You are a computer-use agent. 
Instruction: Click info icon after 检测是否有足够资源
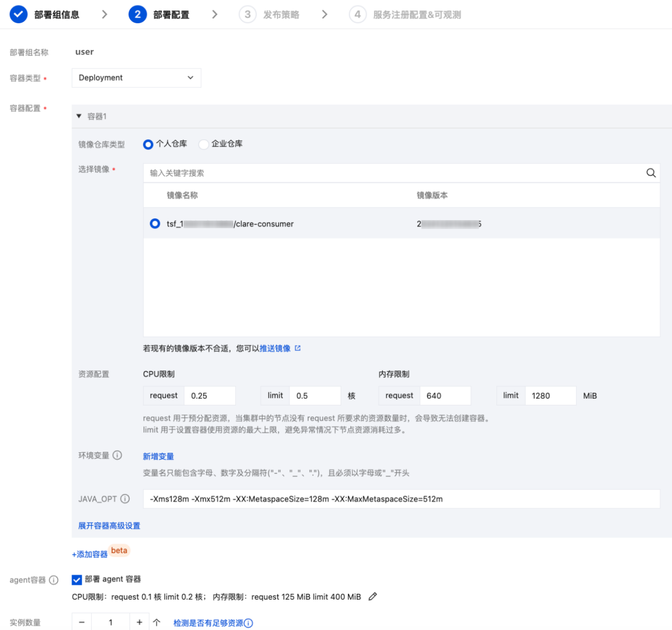pyautogui.click(x=248, y=623)
